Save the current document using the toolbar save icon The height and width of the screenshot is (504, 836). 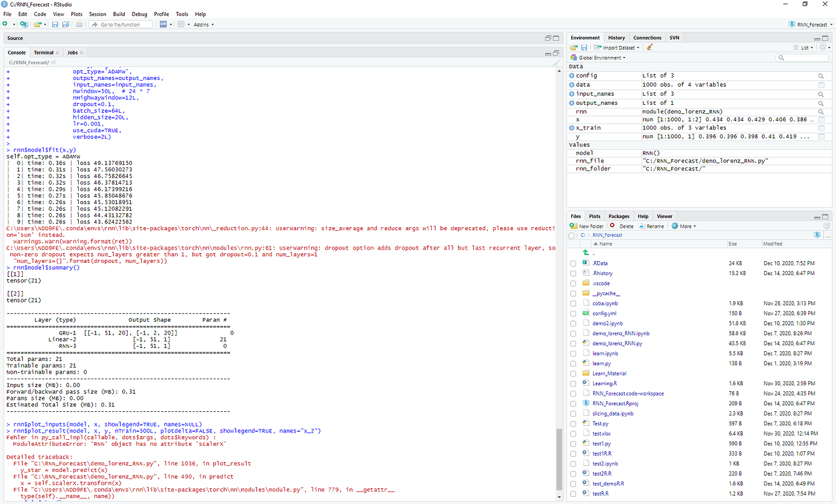55,24
